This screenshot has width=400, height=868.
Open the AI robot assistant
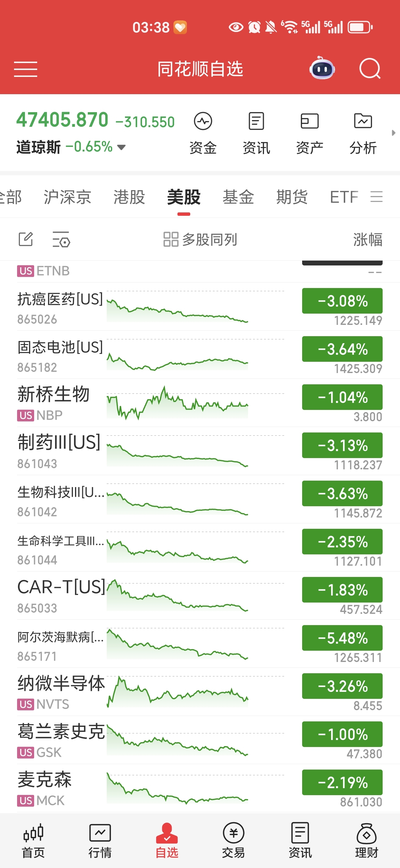[x=322, y=68]
